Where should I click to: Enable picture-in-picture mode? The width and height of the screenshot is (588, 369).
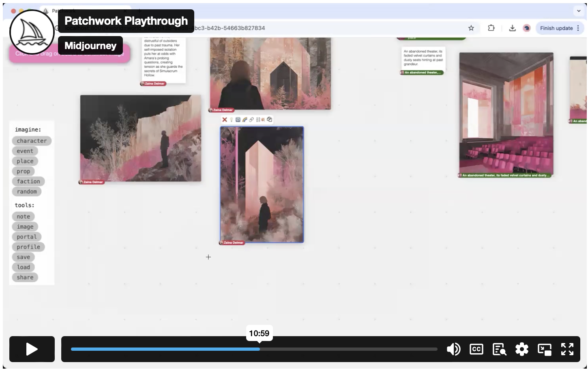(545, 349)
